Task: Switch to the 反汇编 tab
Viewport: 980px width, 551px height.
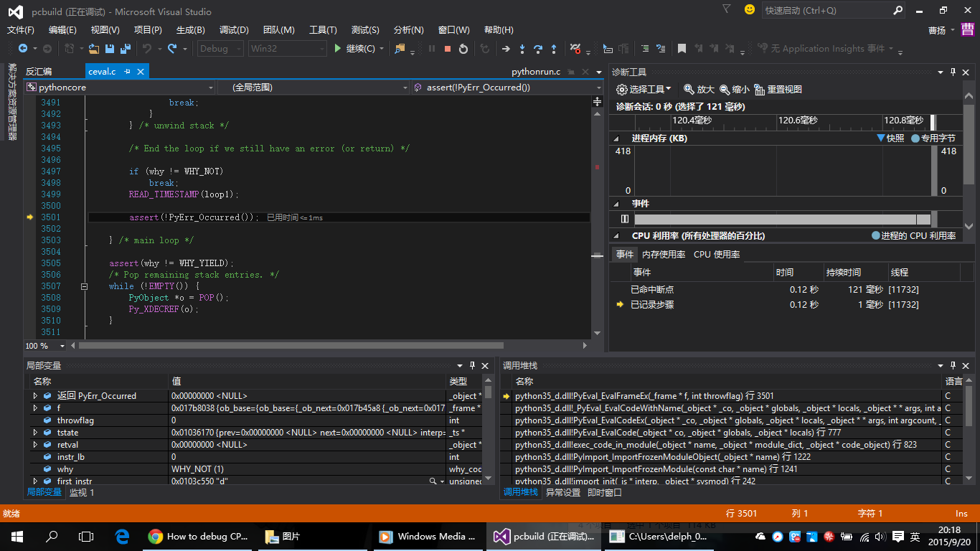Action: [x=39, y=72]
